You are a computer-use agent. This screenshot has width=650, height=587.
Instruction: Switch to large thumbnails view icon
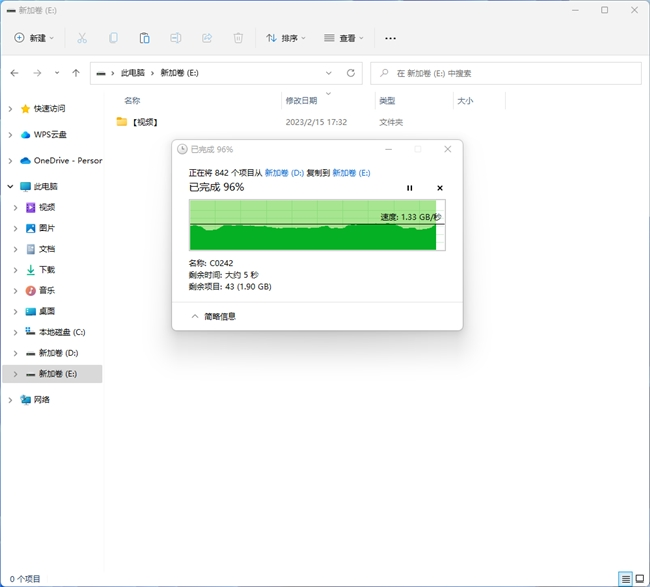pyautogui.click(x=640, y=579)
